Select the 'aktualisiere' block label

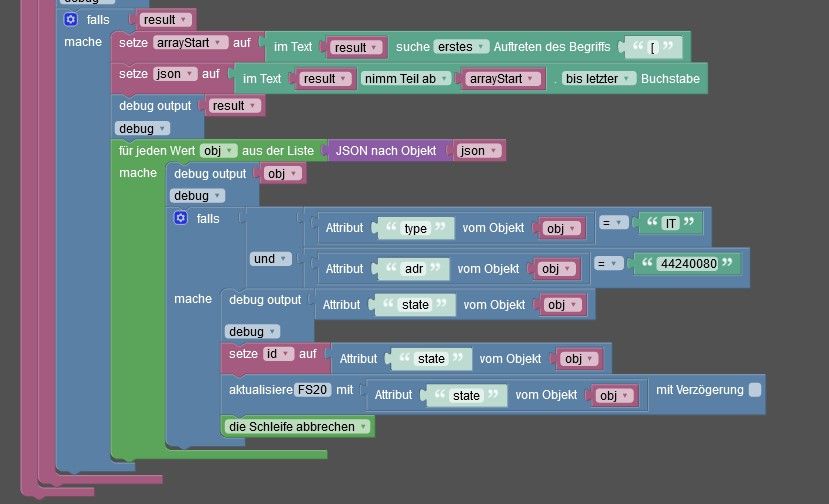[x=260, y=390]
